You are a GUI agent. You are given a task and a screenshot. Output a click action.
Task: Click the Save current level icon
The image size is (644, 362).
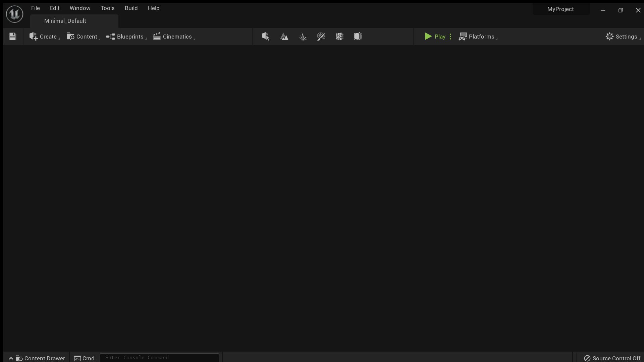12,37
